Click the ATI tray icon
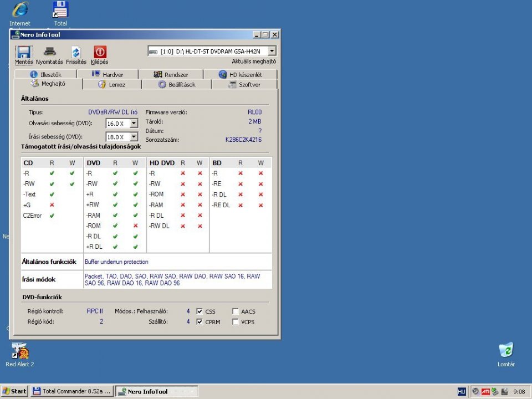The height and width of the screenshot is (399, 532). pyautogui.click(x=485, y=392)
